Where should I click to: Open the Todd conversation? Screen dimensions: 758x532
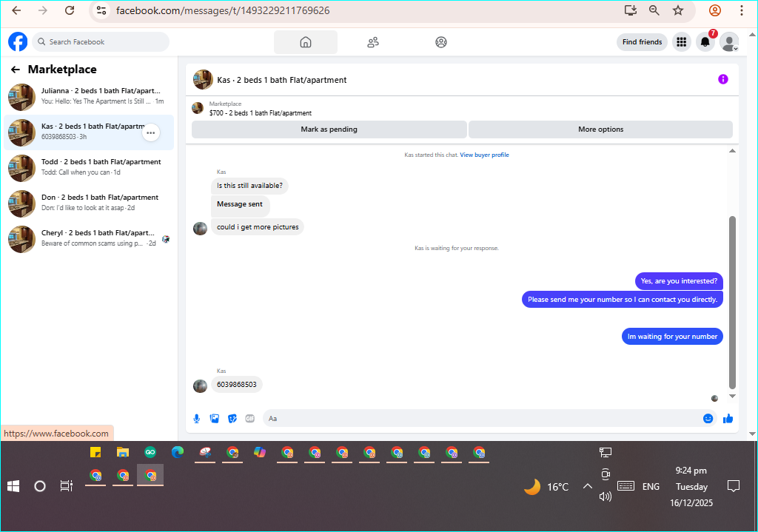pos(89,168)
